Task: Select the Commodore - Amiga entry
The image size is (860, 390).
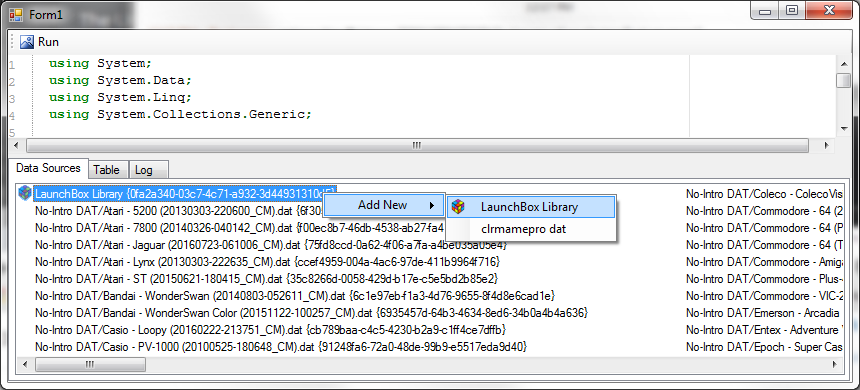Action: [765, 262]
